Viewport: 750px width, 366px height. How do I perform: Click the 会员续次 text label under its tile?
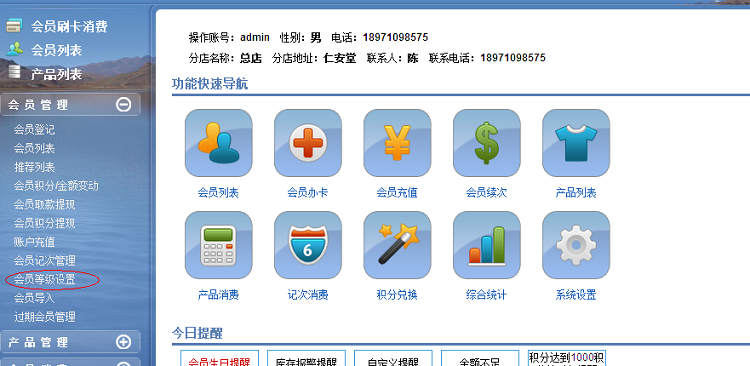click(x=486, y=193)
